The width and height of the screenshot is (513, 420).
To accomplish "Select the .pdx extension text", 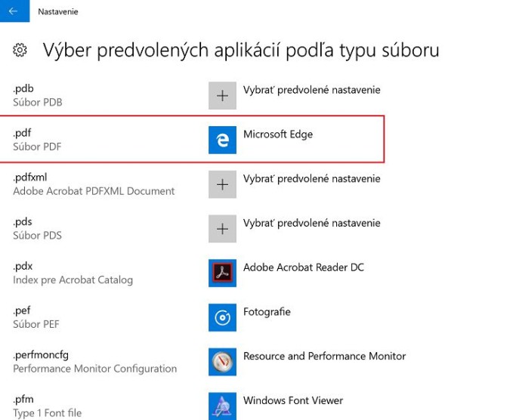I will [x=23, y=266].
